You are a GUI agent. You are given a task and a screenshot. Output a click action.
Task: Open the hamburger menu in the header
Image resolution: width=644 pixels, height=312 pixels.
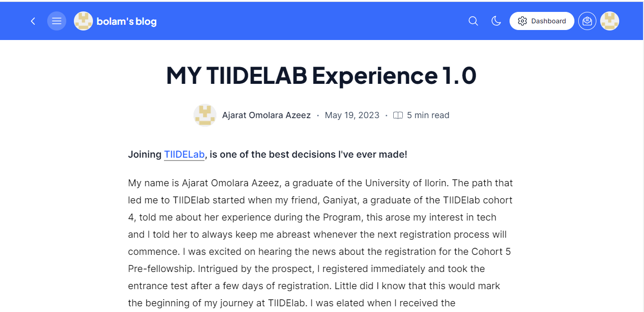[57, 21]
